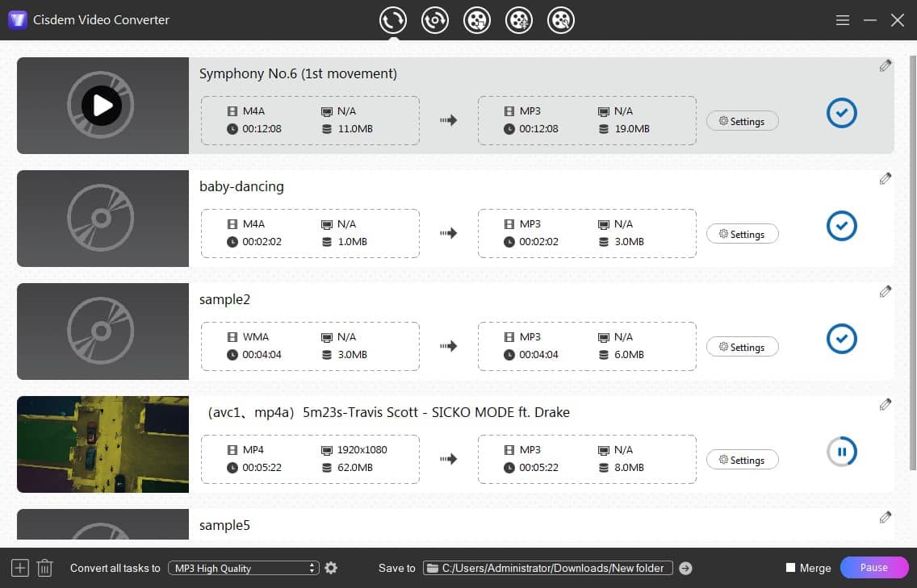Edit baby-dancing with the pencil icon
This screenshot has width=917, height=588.
[885, 178]
